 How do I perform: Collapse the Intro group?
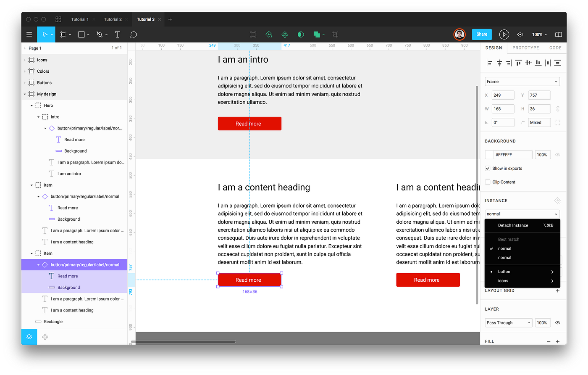point(38,117)
